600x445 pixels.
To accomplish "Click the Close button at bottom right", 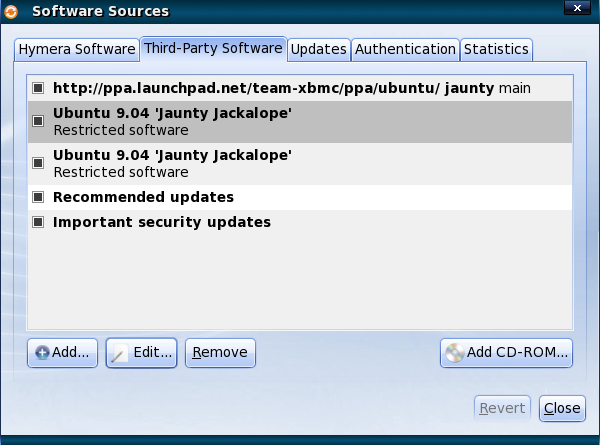I will point(562,408).
